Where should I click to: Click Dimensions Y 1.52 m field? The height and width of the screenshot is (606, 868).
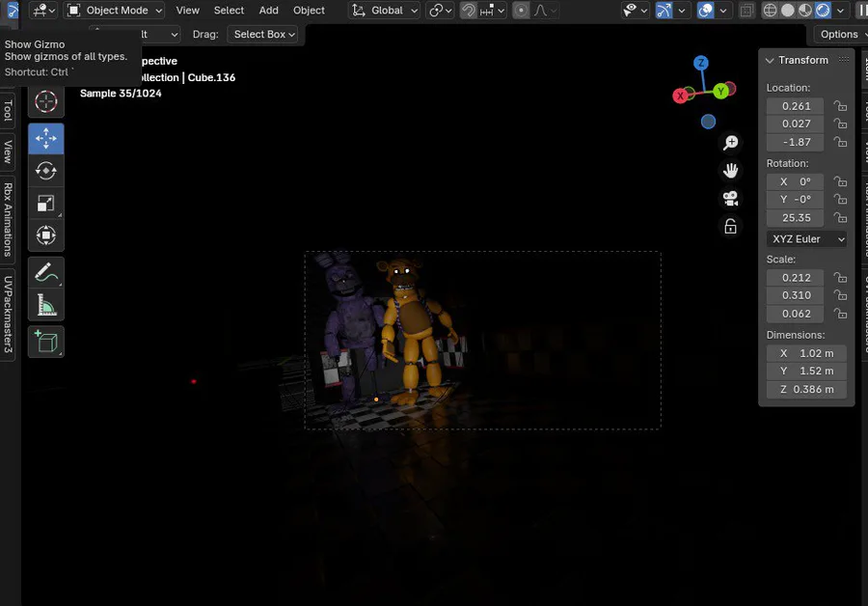[807, 371]
